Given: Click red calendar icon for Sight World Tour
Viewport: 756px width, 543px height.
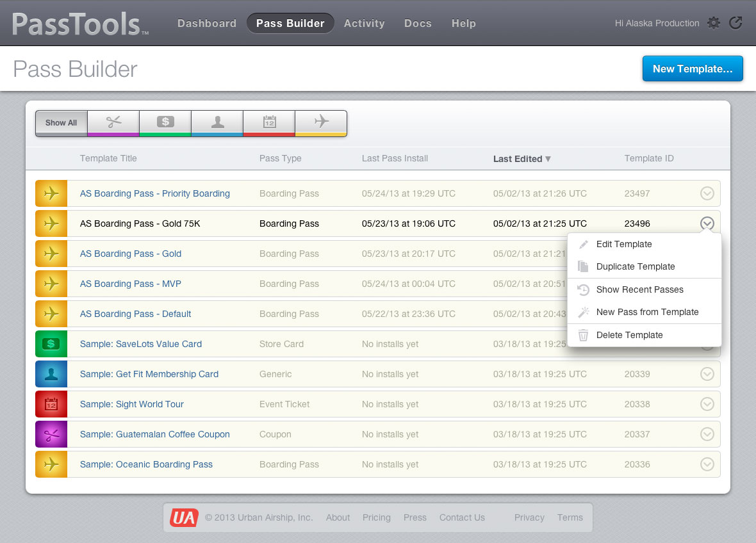Looking at the screenshot, I should pos(51,404).
